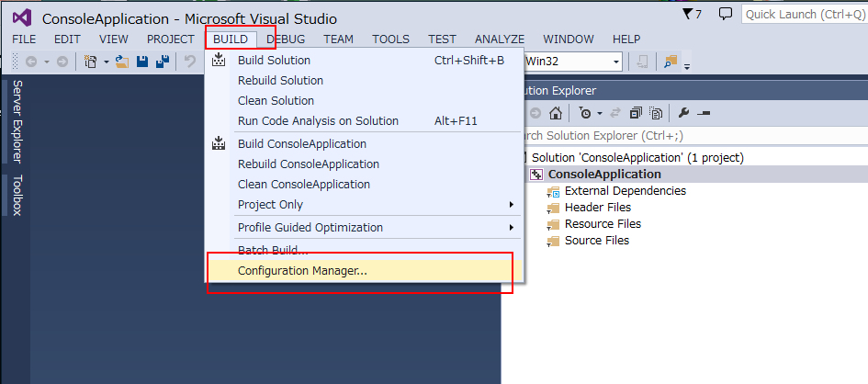Click the Solution Explorer Home icon

[555, 113]
